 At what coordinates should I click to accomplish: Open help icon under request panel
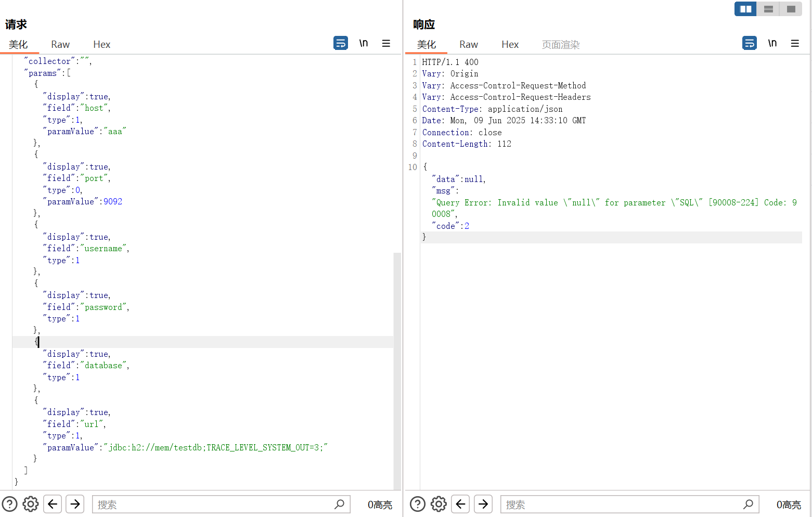click(x=10, y=504)
